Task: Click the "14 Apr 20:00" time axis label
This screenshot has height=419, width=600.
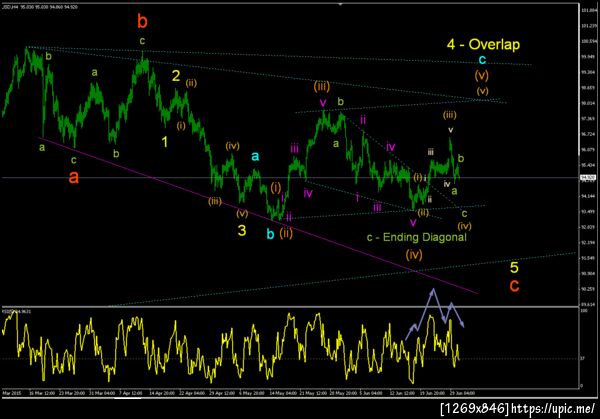Action: tap(161, 393)
